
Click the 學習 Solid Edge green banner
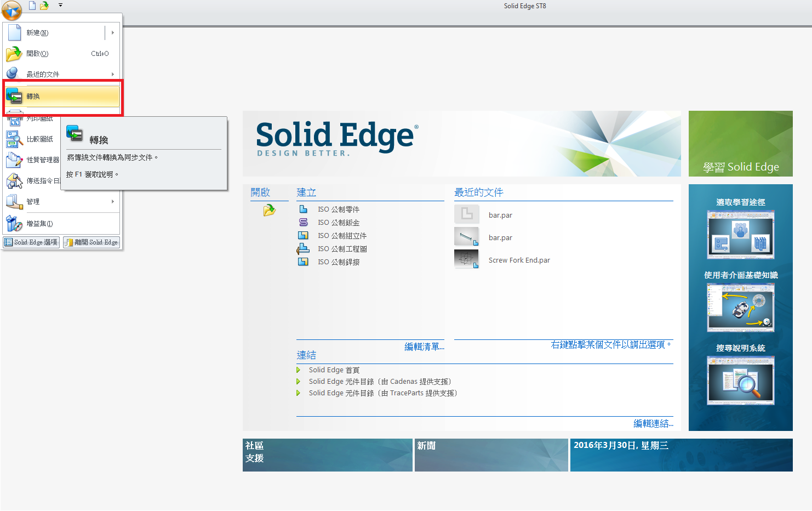point(741,144)
